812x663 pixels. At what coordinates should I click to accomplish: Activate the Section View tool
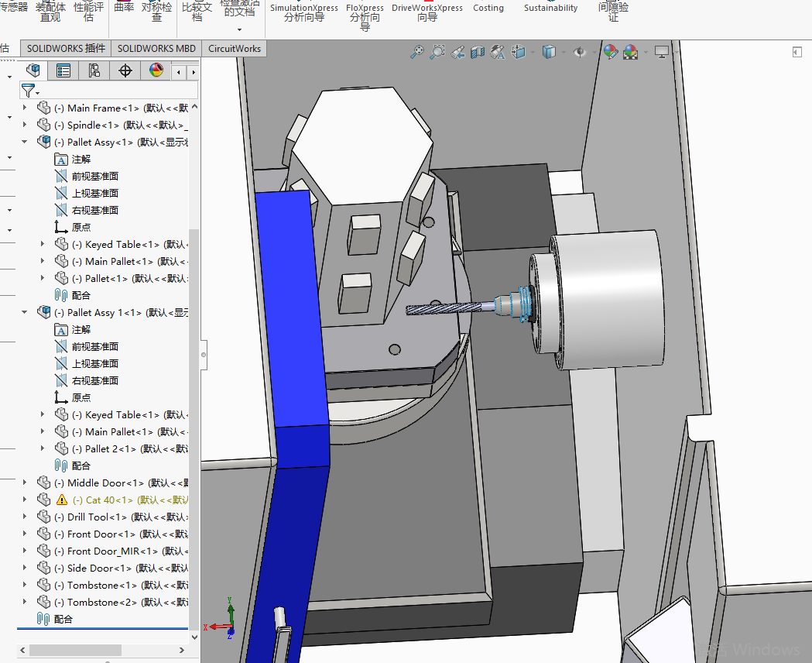478,52
